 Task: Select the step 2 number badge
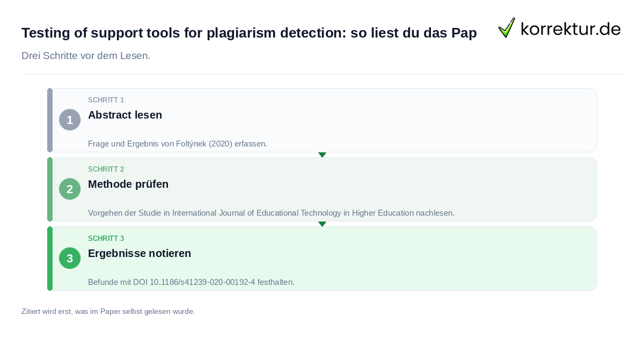(x=70, y=189)
